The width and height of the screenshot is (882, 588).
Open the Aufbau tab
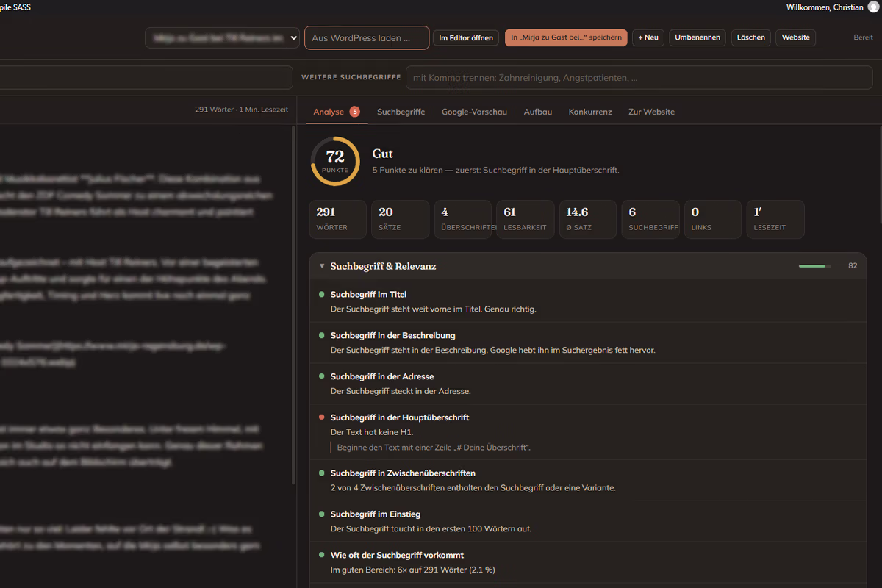tap(538, 112)
